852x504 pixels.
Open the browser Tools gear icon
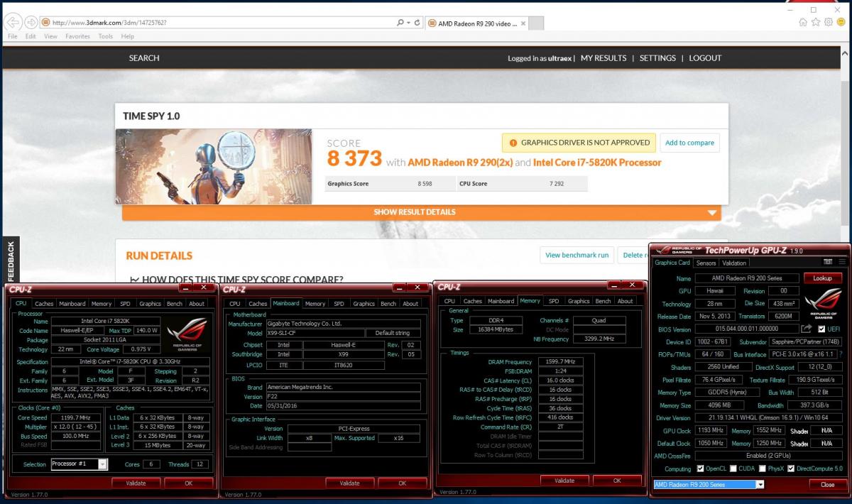click(x=829, y=22)
